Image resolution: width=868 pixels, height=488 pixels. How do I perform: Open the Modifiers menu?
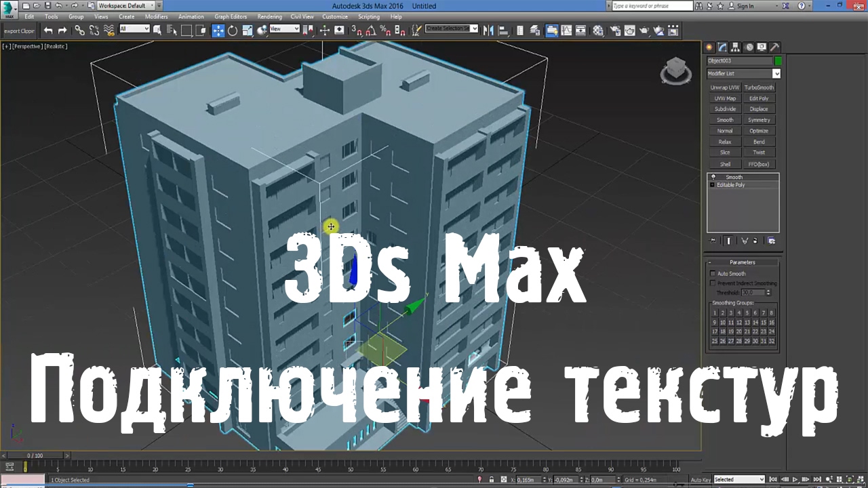[156, 16]
